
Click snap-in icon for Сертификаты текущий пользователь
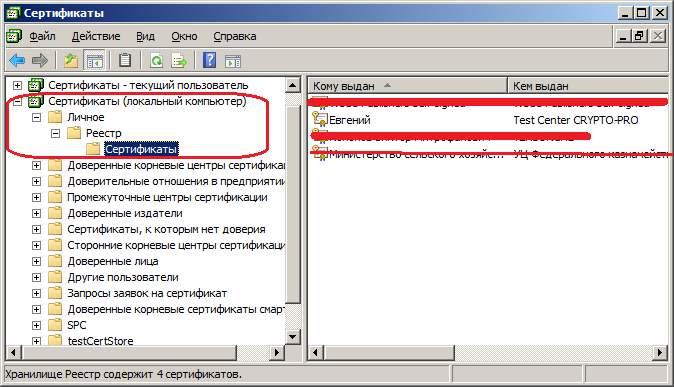click(36, 85)
